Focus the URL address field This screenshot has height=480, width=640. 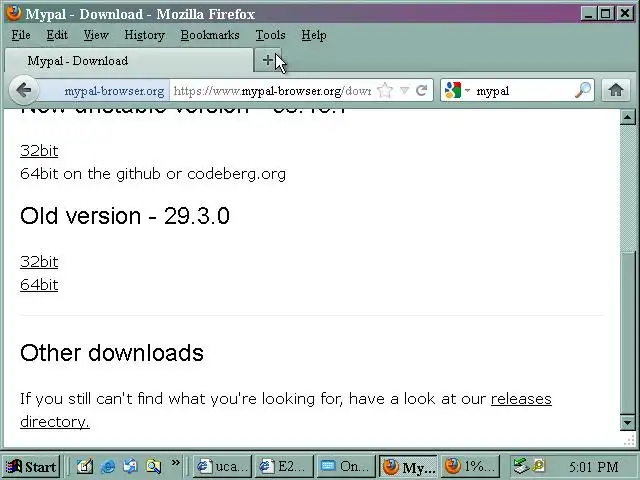coord(272,90)
